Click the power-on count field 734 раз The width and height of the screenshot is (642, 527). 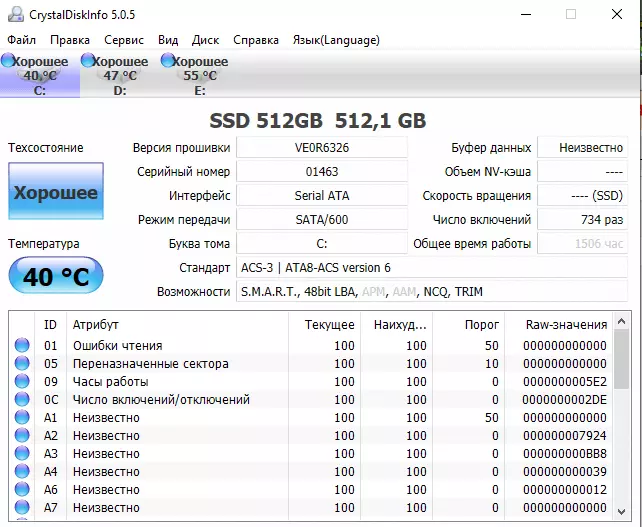582,219
